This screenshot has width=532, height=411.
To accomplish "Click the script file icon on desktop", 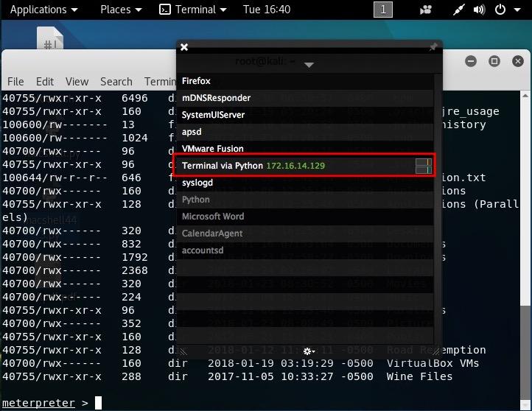I will (x=50, y=38).
